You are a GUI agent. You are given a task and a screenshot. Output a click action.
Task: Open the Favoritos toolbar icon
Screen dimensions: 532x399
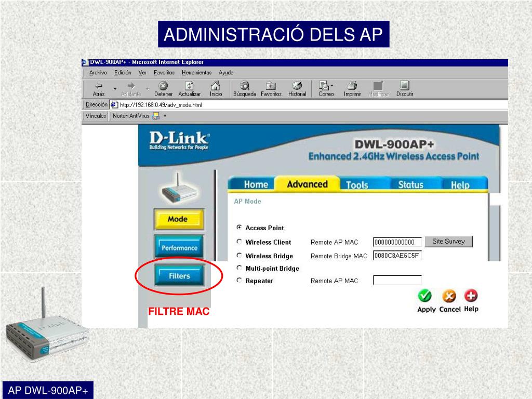[x=271, y=86]
